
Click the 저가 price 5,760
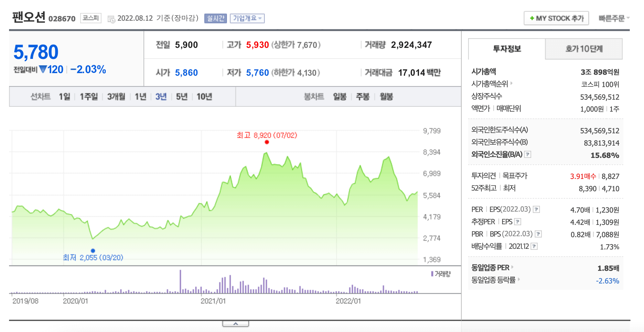[x=257, y=72]
